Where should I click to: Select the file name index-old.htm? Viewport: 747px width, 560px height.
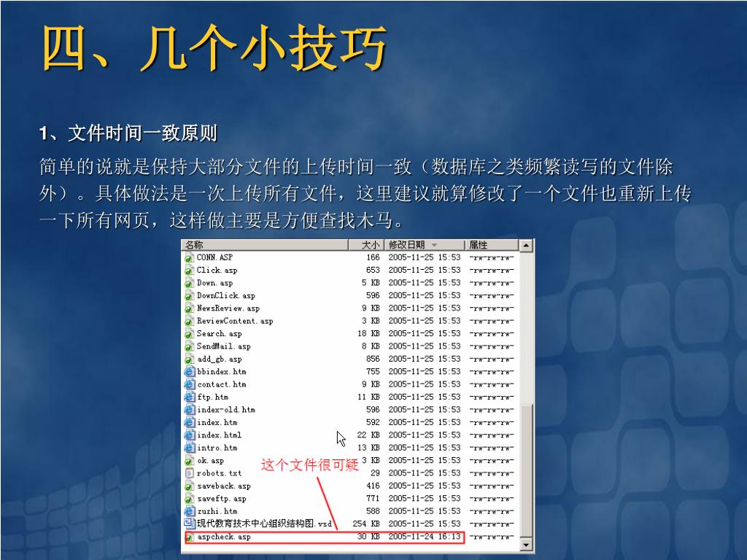pyautogui.click(x=226, y=410)
